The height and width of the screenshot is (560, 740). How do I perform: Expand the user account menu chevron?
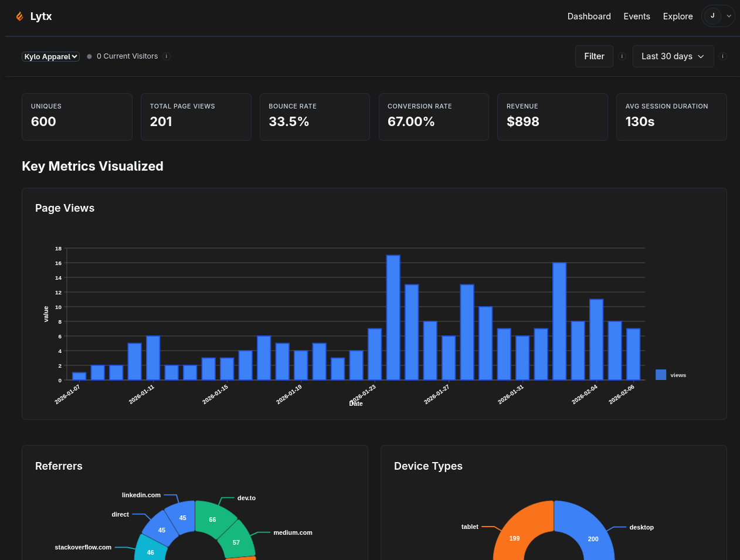729,16
